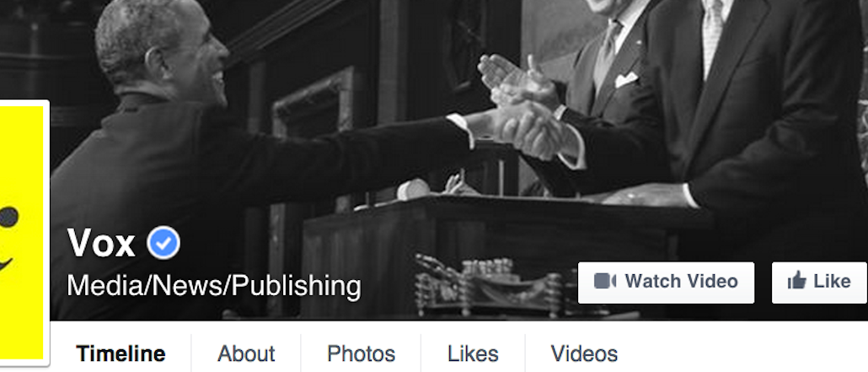Click the blue verified badge next to Vox
Image resolution: width=868 pixels, height=372 pixels.
coord(163,244)
